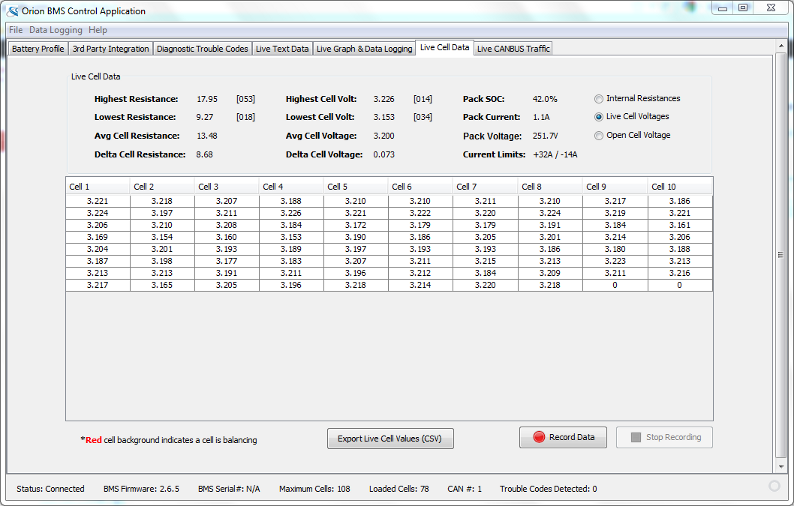Screen dimensions: 794x506
Task: Click the last-row Cell 10 value 0
Action: pyautogui.click(x=680, y=285)
